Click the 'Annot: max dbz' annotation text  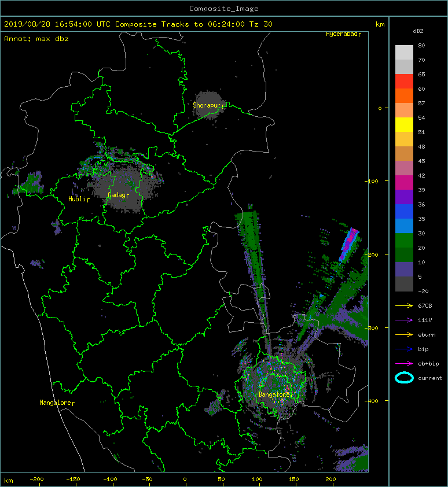[36, 39]
